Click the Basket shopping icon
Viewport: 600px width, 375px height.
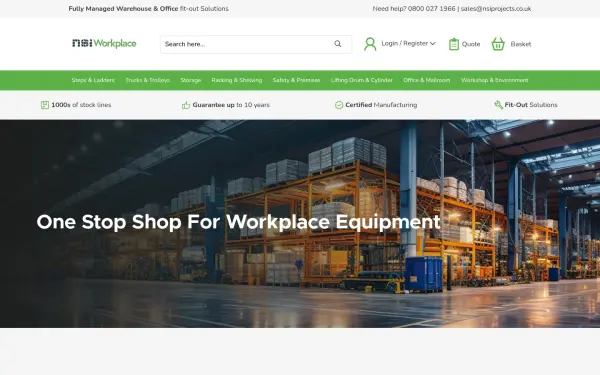[x=498, y=44]
